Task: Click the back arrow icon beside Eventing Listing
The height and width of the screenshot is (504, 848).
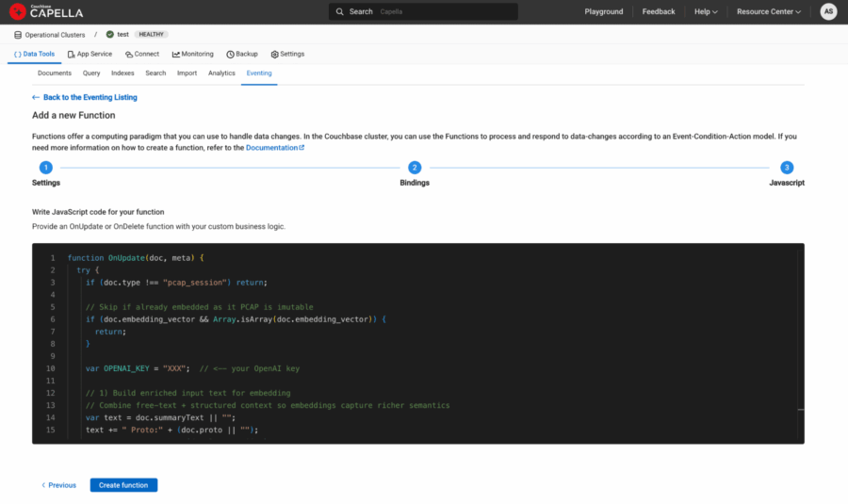Action: point(36,97)
